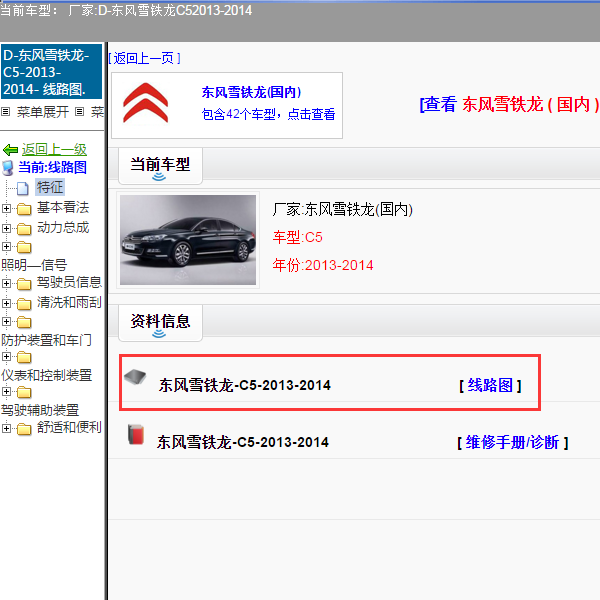Click 包含42个车型，点击查看 link
600x600 pixels.
pos(268,114)
